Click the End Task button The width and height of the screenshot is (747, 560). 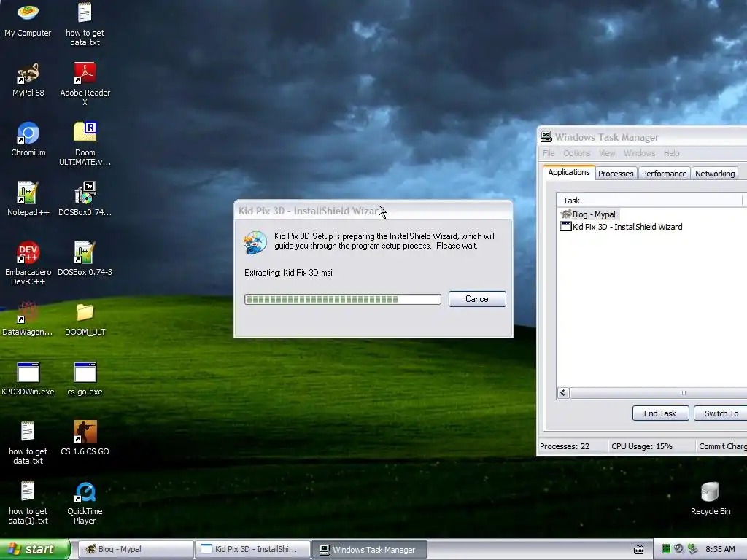tap(660, 413)
